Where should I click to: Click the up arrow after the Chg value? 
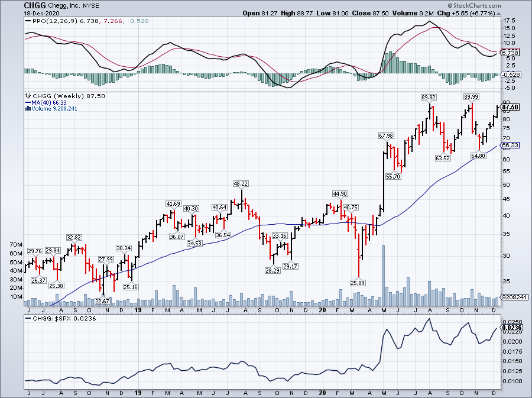(498, 14)
